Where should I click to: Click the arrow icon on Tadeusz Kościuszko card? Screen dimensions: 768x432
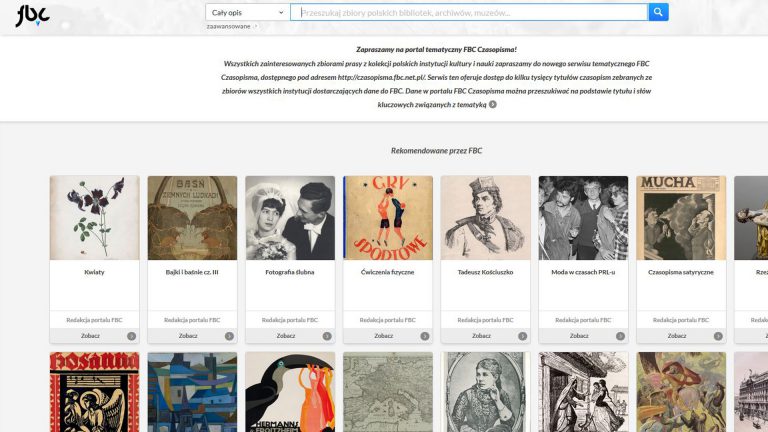coord(523,336)
